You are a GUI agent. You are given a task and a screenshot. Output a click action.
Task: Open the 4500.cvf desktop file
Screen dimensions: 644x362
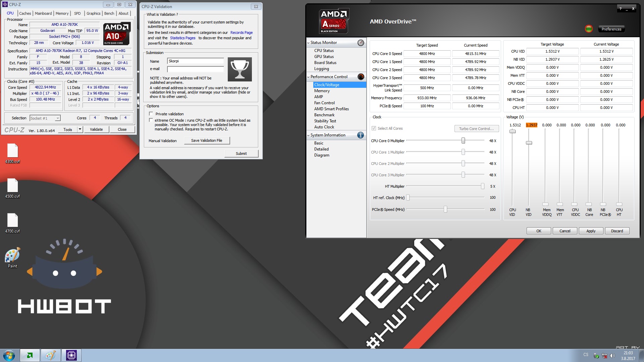click(x=12, y=188)
